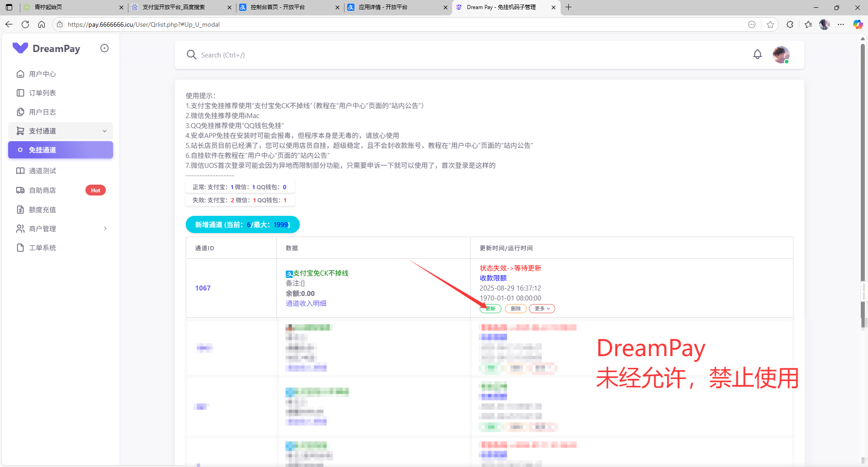Viewport: 868px width, 467px height.
Task: Click the 更新 button for channel 1067
Action: pos(491,309)
